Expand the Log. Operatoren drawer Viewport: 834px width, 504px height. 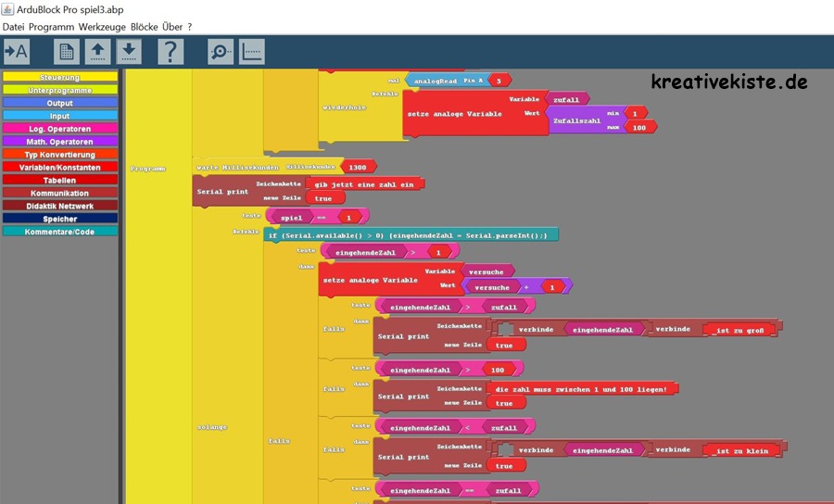coord(59,129)
